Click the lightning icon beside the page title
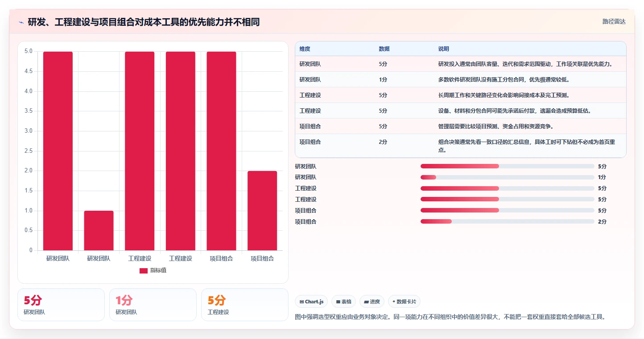 (21, 22)
